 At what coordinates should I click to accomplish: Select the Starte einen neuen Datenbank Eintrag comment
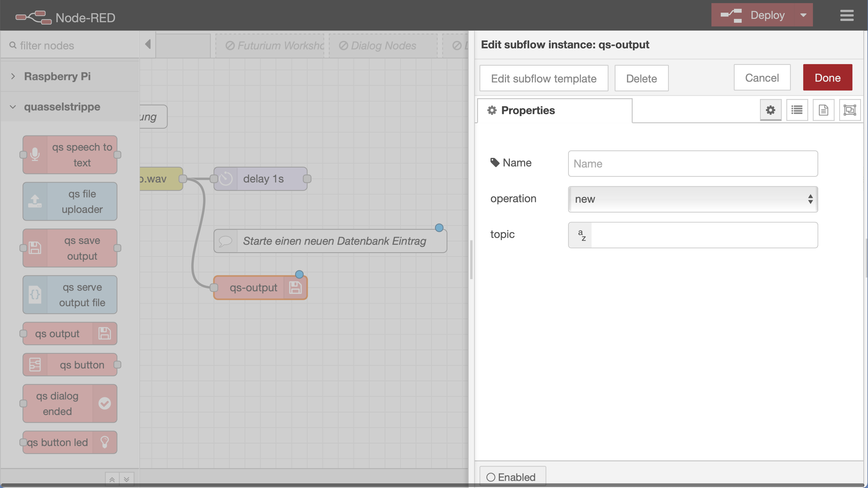point(330,241)
